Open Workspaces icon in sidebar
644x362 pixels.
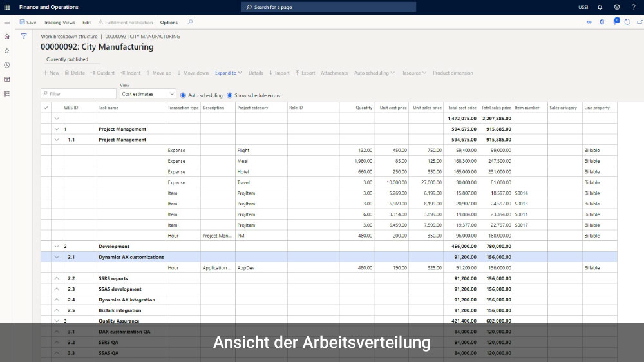click(x=7, y=80)
